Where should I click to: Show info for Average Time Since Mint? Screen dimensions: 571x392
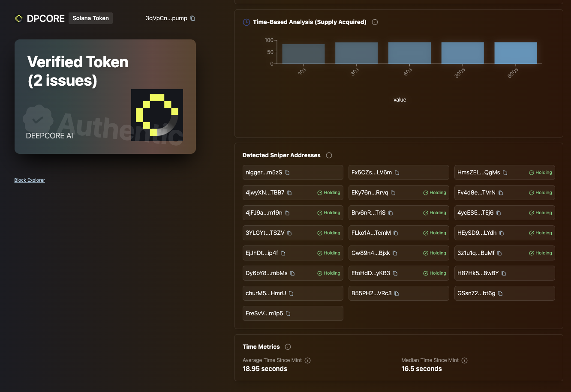point(307,361)
